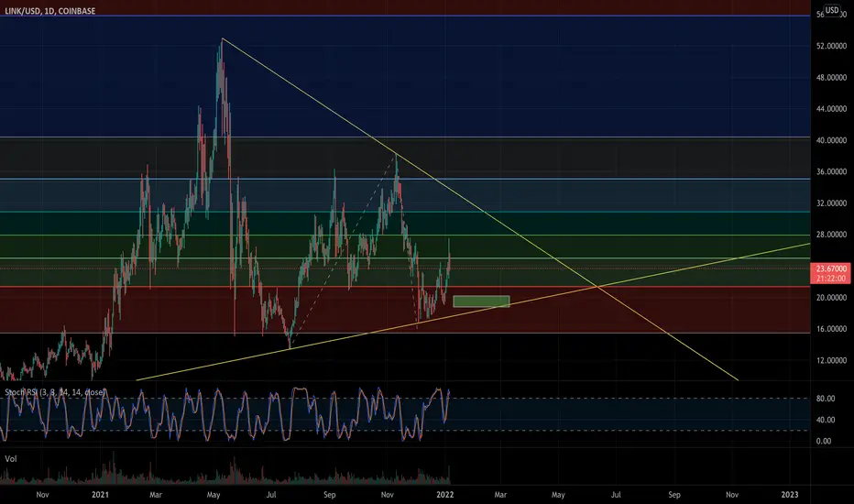Click price axis label 12.00000
Screen dimensions: 854x504
pos(832,361)
